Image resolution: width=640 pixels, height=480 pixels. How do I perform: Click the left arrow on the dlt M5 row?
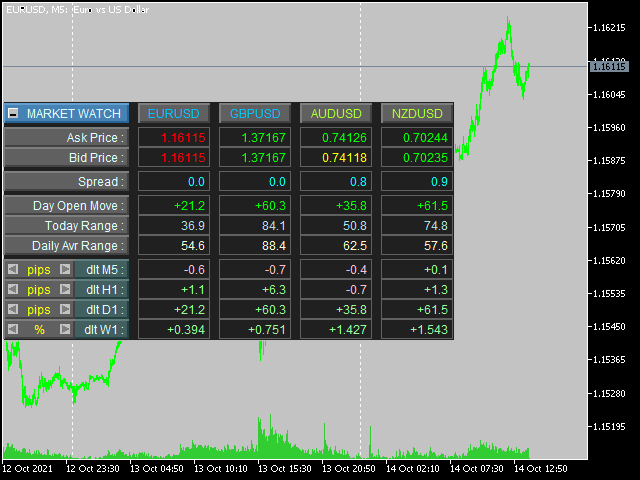pyautogui.click(x=12, y=269)
